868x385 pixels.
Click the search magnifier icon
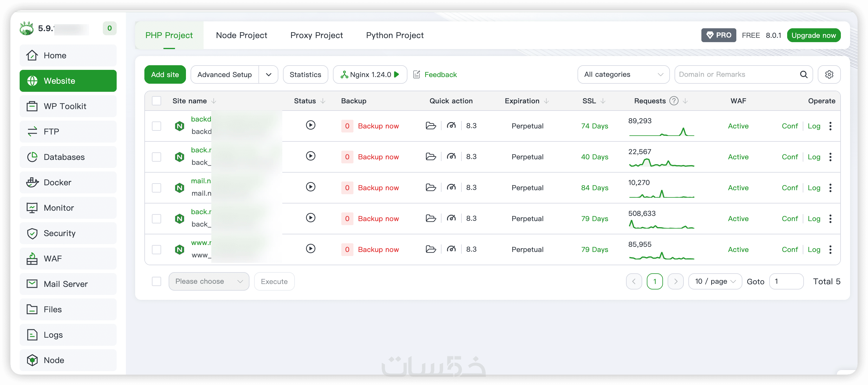click(804, 74)
